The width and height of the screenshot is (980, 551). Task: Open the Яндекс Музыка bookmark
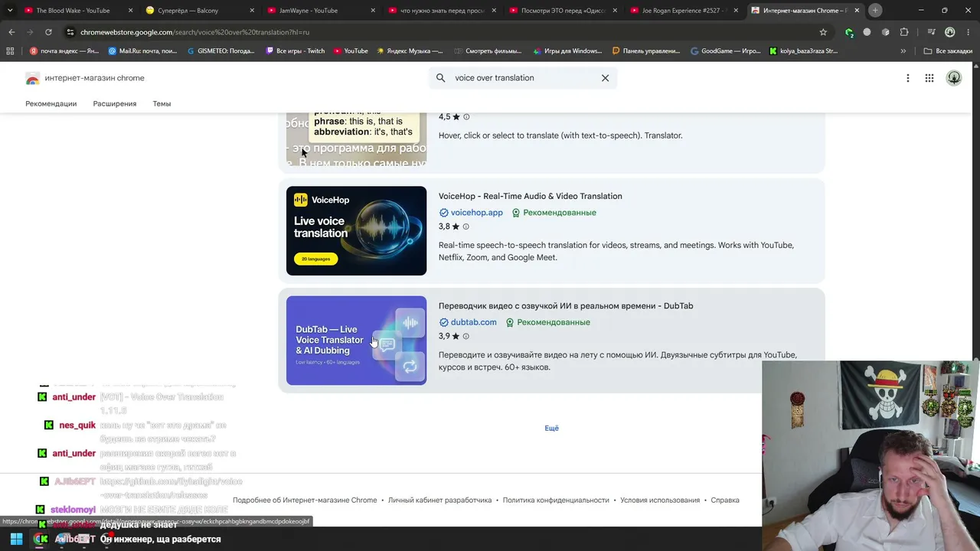pyautogui.click(x=409, y=51)
